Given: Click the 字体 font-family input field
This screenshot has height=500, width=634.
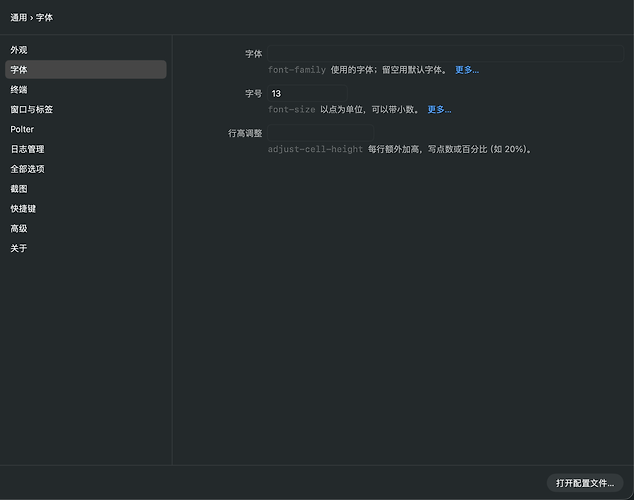Looking at the screenshot, I should (x=445, y=53).
